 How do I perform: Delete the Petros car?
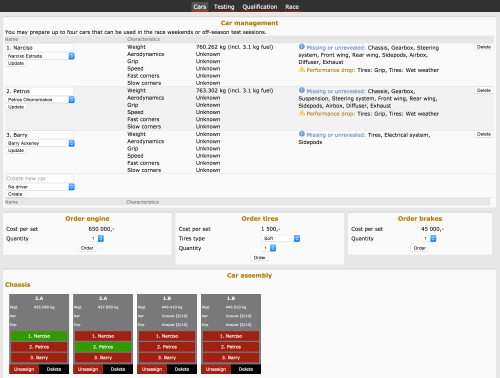coord(484,90)
